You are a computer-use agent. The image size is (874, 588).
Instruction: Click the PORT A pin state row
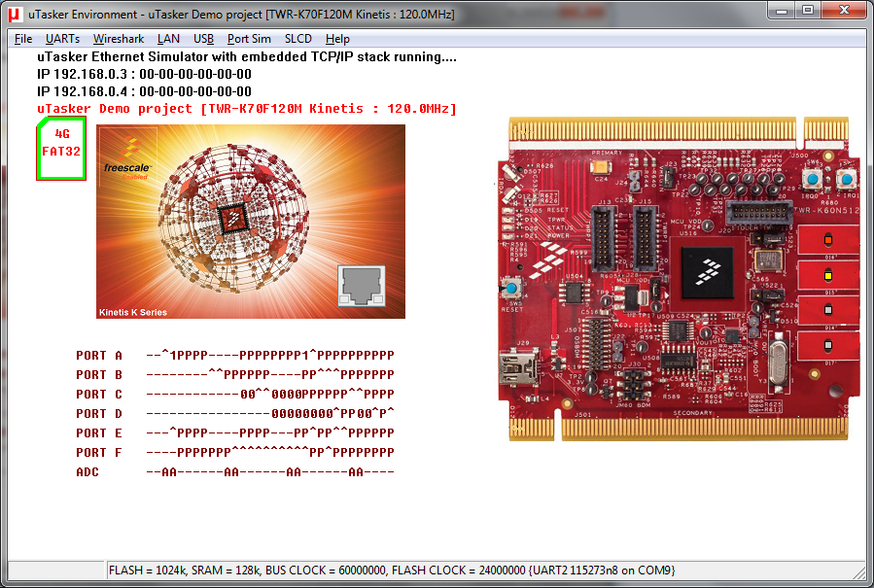pyautogui.click(x=234, y=355)
